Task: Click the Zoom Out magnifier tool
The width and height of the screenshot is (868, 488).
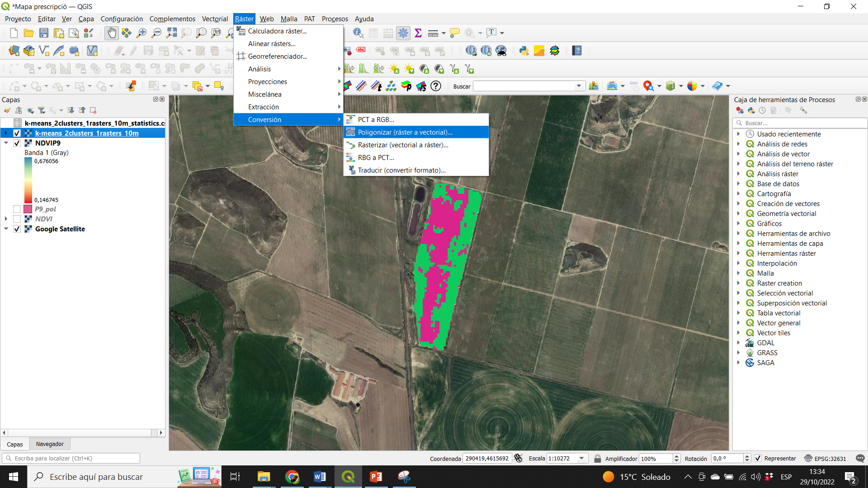Action: point(156,33)
